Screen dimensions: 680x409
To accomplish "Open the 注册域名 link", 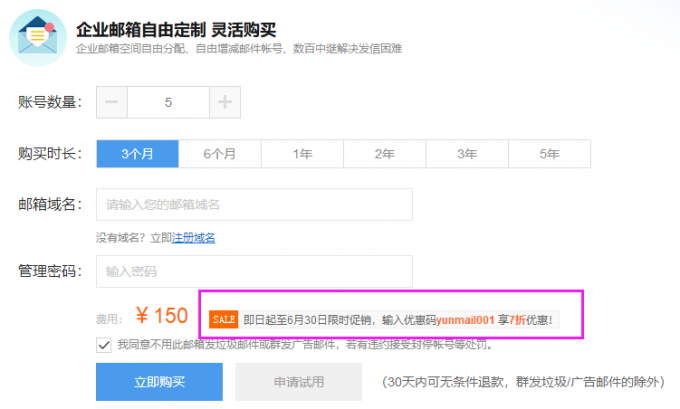I will pyautogui.click(x=194, y=238).
